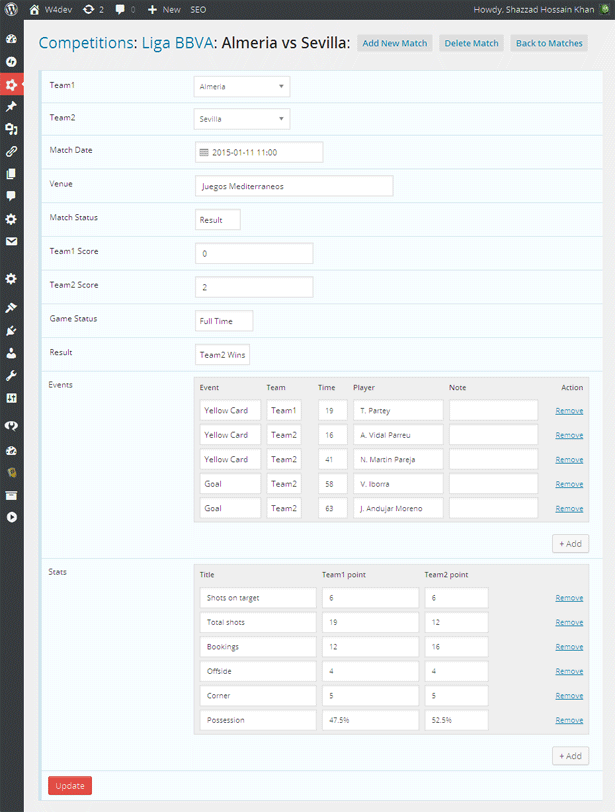Remove the T. Partey yellow card event
The width and height of the screenshot is (615, 812).
(569, 411)
